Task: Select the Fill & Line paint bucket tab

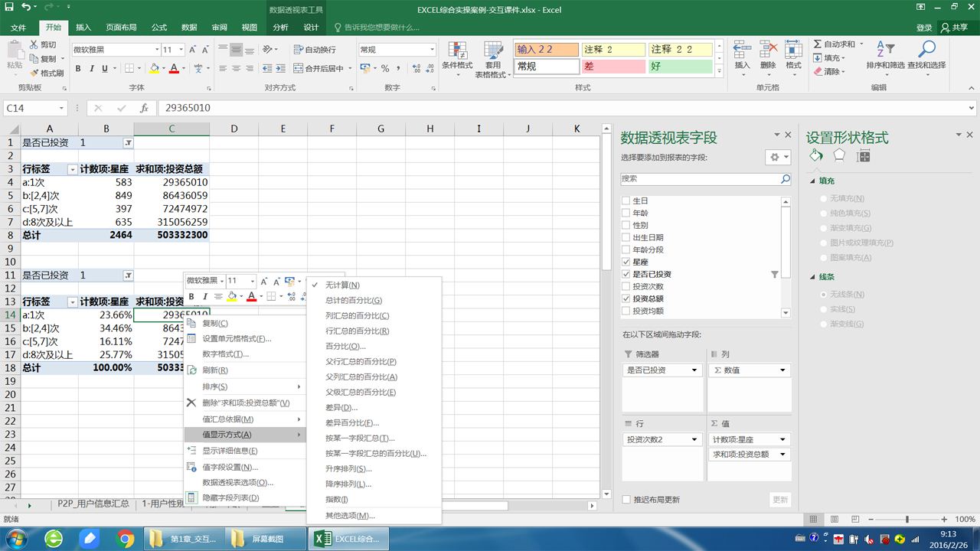Action: 816,155
